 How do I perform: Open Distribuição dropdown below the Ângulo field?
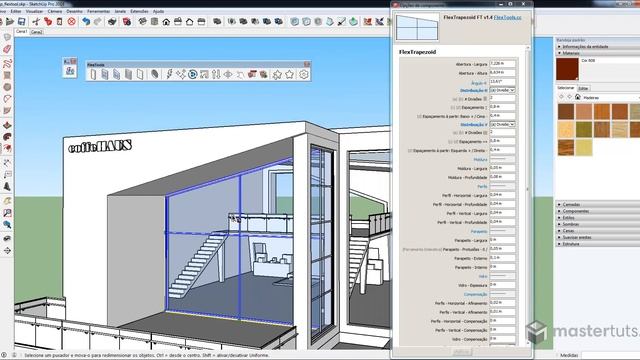[502, 90]
